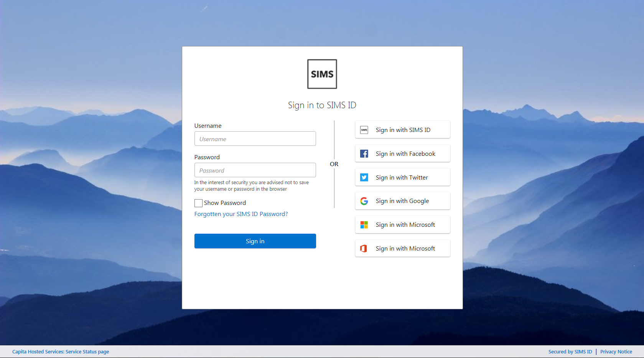Focus the Username input field
This screenshot has width=644, height=358.
click(255, 139)
